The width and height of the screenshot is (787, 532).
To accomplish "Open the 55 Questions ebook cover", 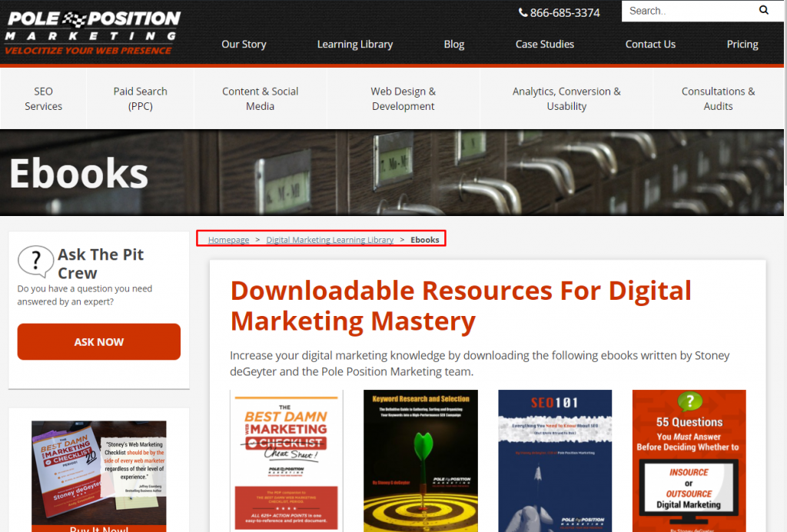I will (x=689, y=461).
